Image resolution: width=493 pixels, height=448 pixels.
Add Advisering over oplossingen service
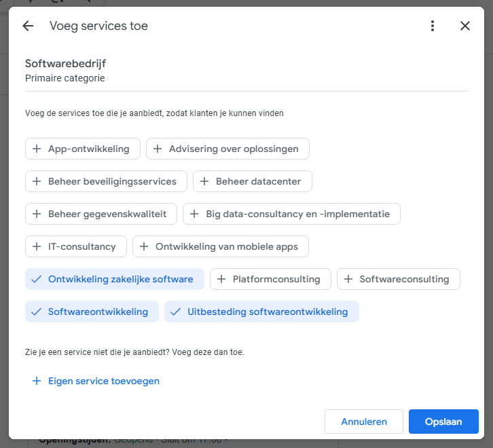click(x=227, y=149)
